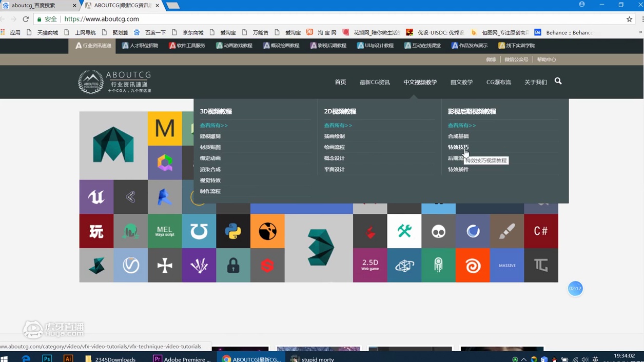Open the 3ds Max tile
This screenshot has width=644, height=362.
319,248
